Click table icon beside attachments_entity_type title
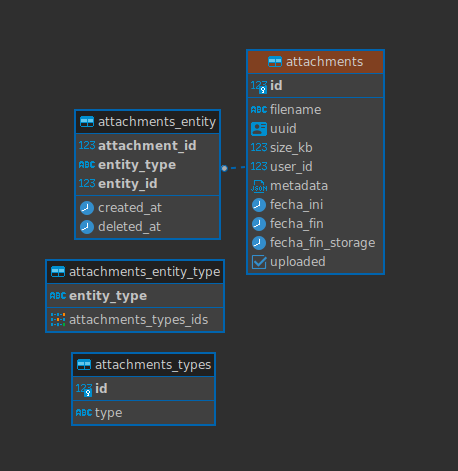 pyautogui.click(x=58, y=272)
